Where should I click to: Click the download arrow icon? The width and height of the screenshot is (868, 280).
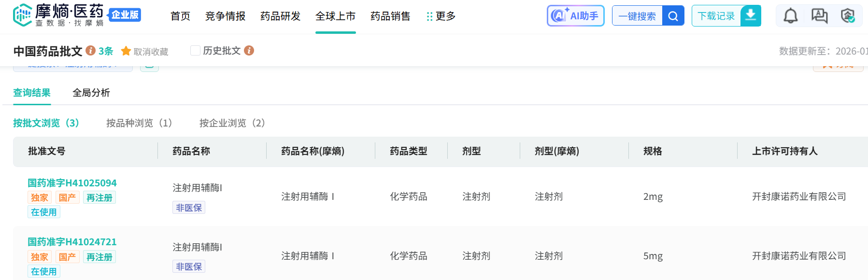click(x=751, y=15)
